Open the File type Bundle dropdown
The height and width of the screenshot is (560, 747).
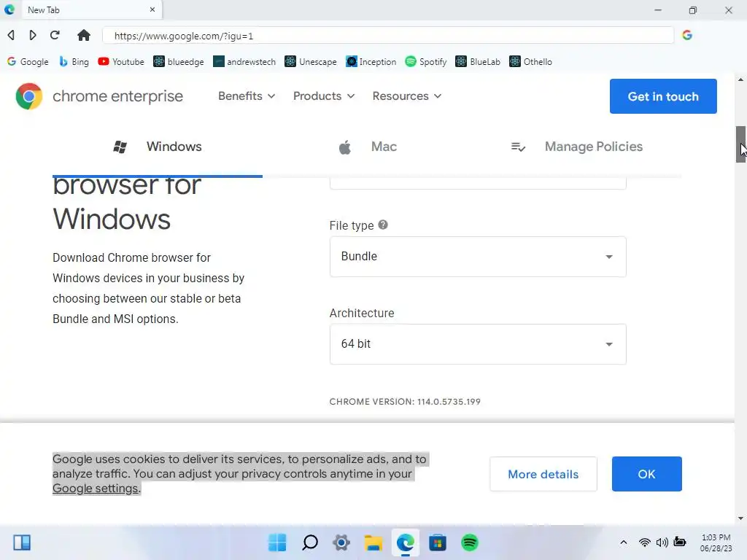(478, 257)
